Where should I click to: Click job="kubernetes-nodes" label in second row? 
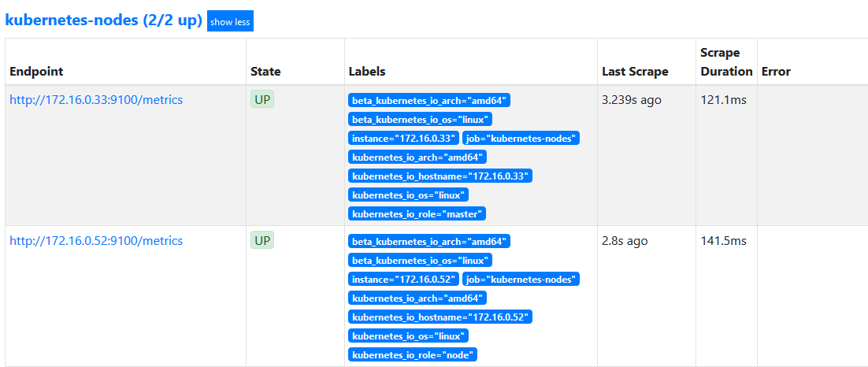tap(521, 279)
